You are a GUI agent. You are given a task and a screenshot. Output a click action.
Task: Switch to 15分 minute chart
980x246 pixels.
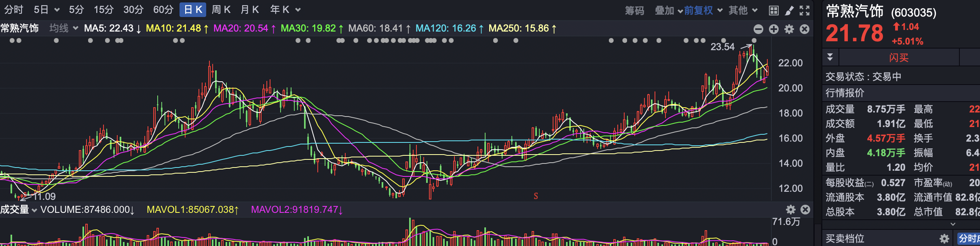[x=103, y=10]
